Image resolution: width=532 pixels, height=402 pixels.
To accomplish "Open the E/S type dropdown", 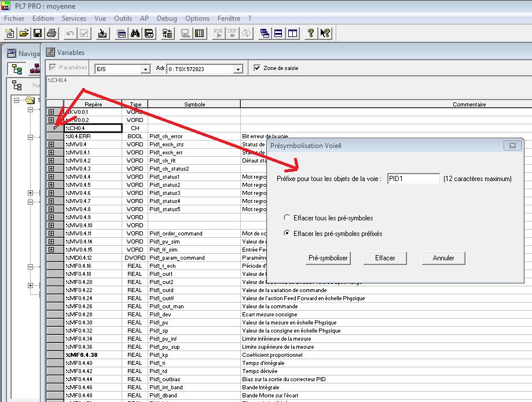I will pos(145,69).
